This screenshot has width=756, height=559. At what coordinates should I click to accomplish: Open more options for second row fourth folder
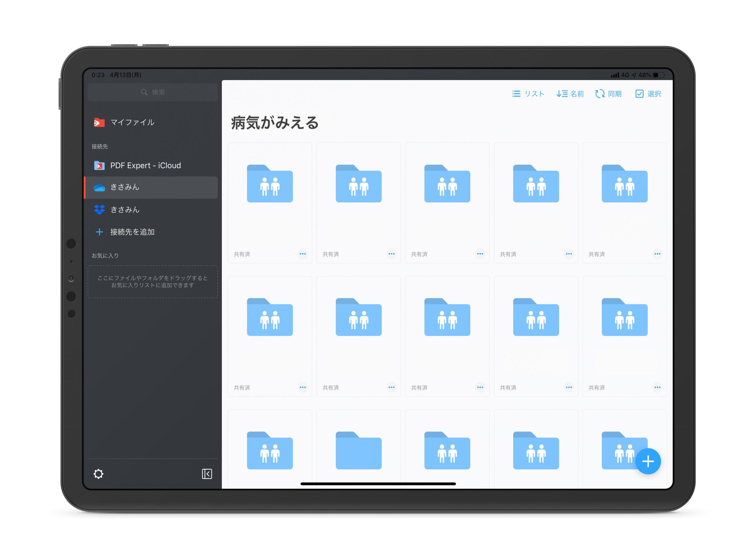pos(569,387)
